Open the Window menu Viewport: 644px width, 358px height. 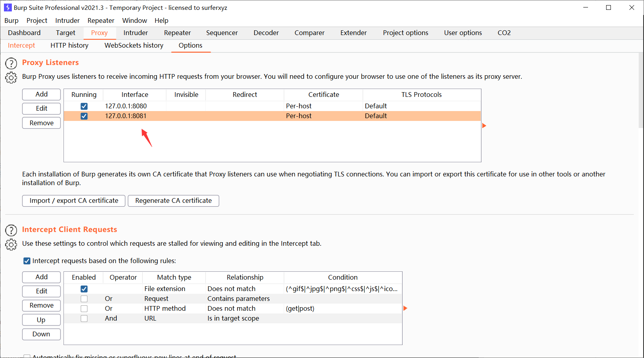(134, 20)
